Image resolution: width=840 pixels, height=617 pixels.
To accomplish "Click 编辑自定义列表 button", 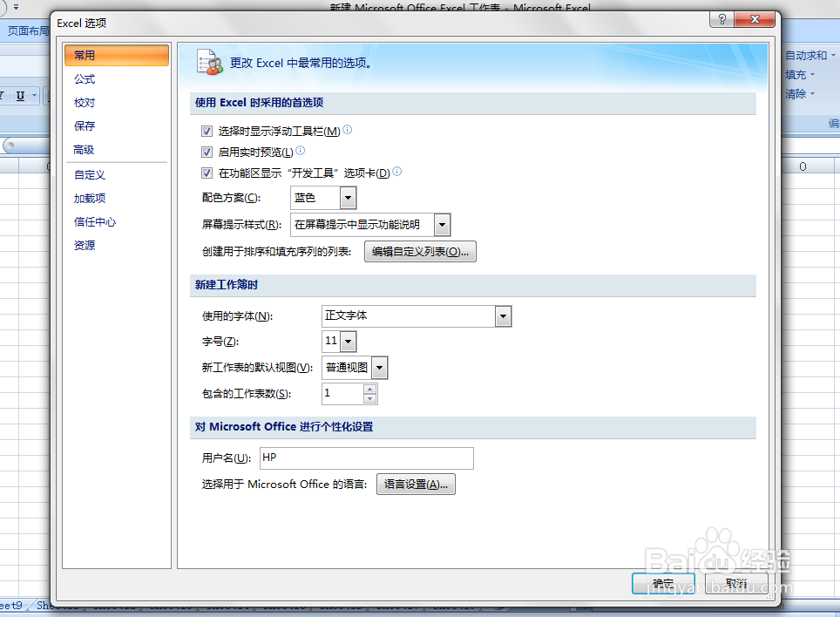I will tap(420, 252).
